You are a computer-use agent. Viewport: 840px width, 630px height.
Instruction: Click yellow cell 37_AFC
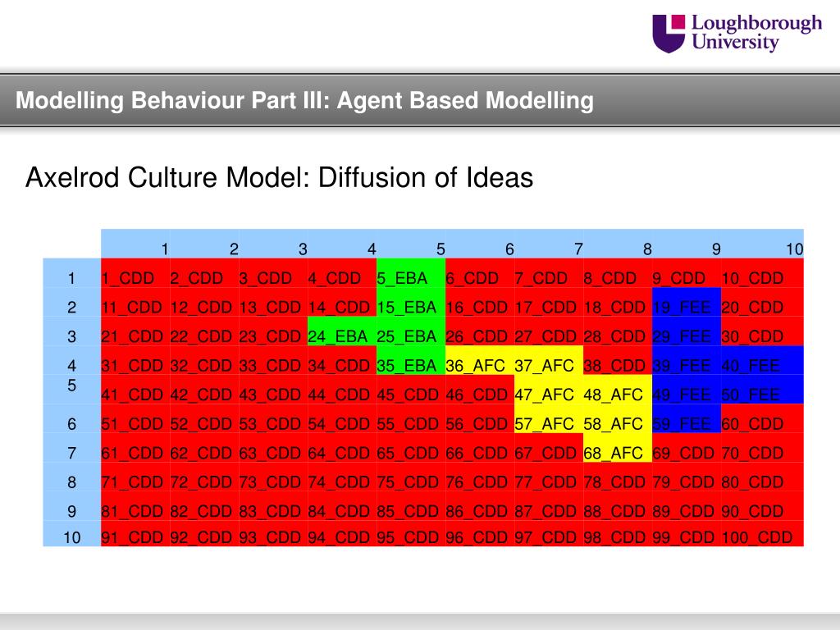549,360
